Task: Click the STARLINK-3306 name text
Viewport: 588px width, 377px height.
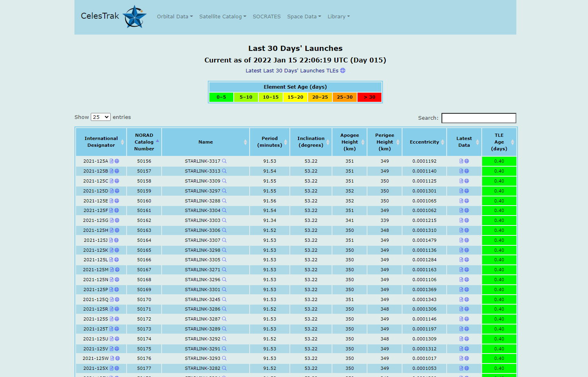Action: [x=203, y=230]
